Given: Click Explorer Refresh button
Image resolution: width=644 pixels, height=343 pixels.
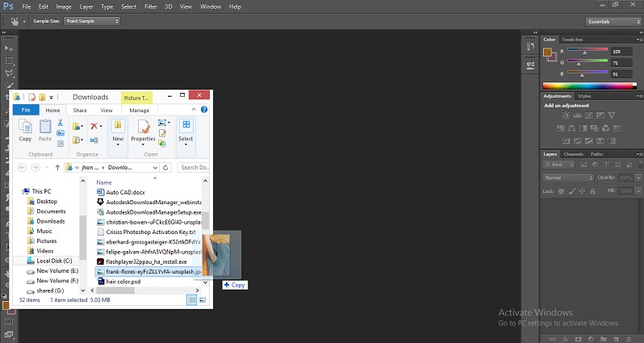Looking at the screenshot, I should click(x=165, y=168).
